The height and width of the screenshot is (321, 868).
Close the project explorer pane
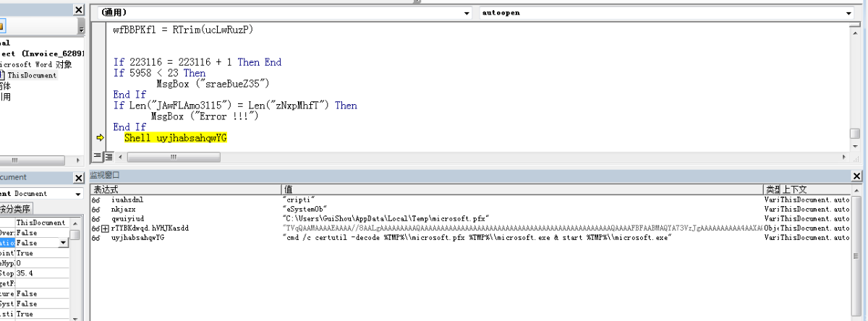79,10
